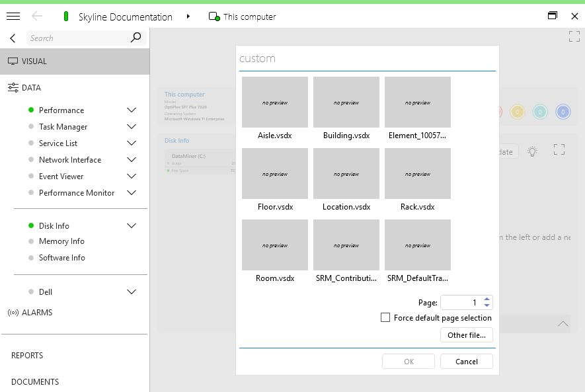Click the lightbulb icon near the date button

[533, 151]
